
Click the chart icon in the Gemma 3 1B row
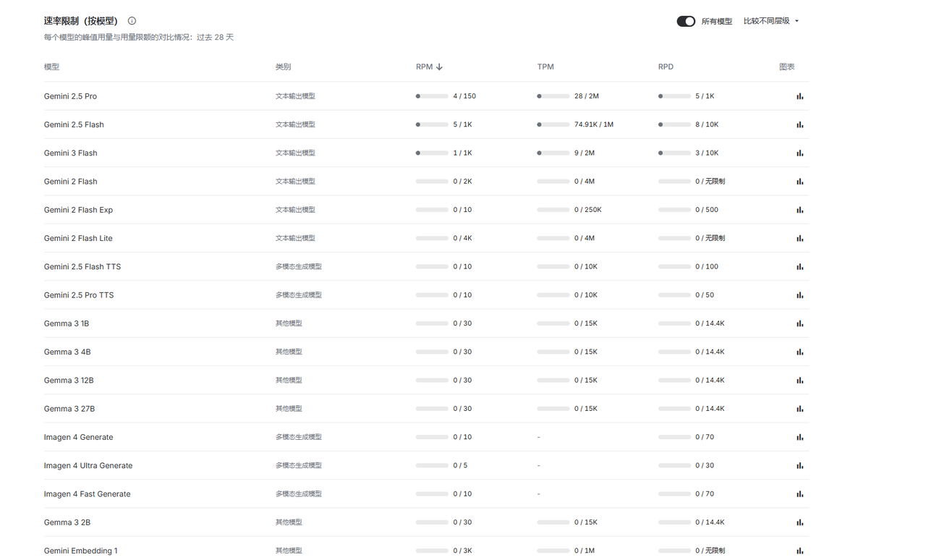pyautogui.click(x=799, y=323)
